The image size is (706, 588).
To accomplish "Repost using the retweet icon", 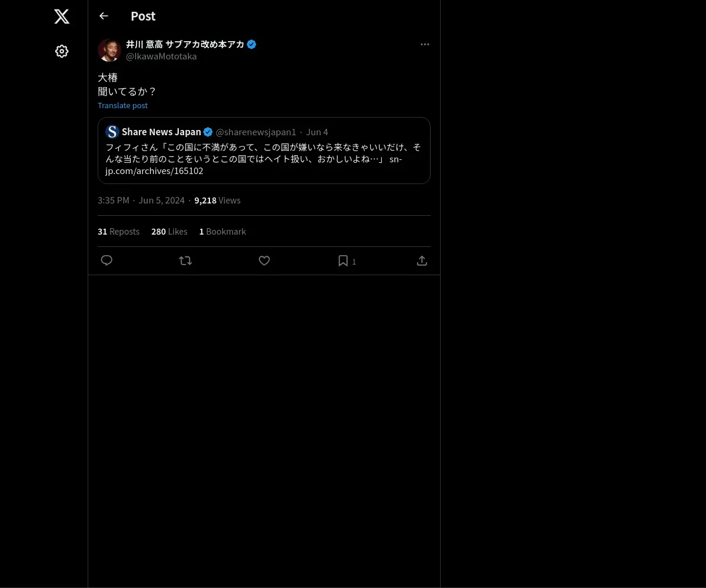I will coord(185,260).
